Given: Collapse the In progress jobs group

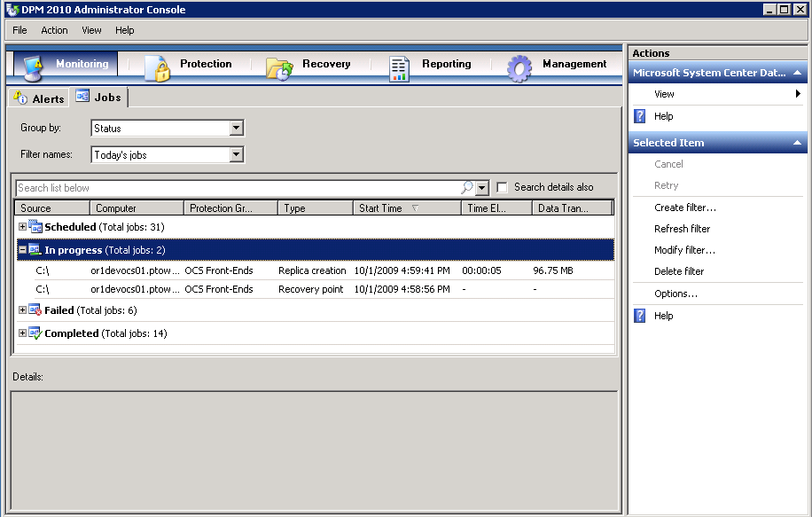Looking at the screenshot, I should [x=22, y=250].
